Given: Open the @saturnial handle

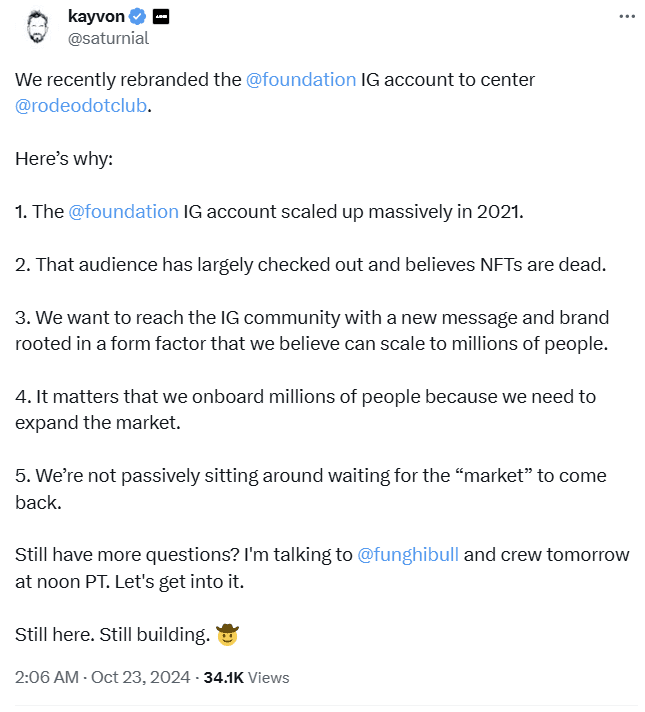Looking at the screenshot, I should click(108, 39).
